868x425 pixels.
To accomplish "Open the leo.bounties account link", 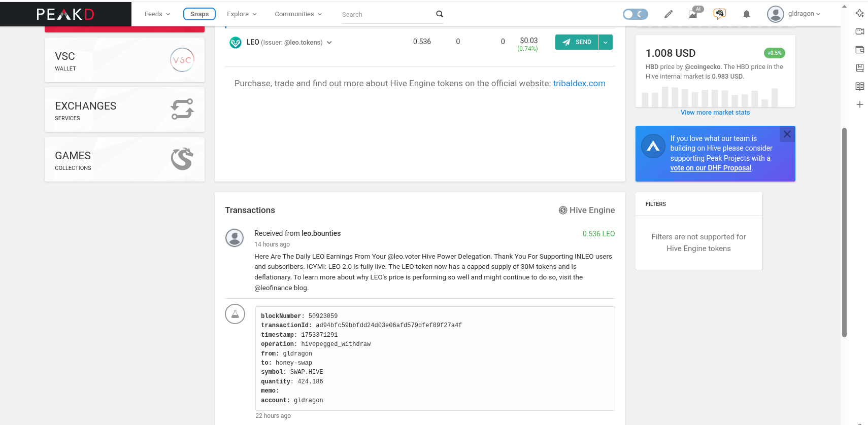I will tap(321, 233).
